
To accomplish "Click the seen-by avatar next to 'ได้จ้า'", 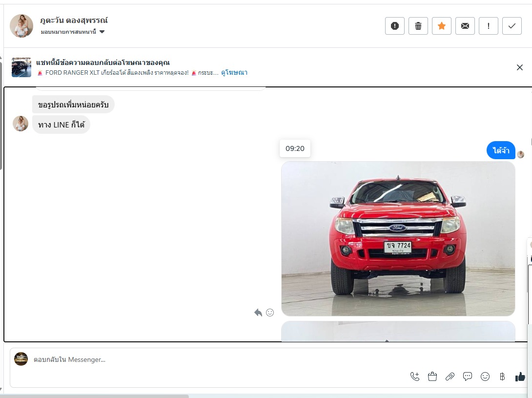I will 521,154.
